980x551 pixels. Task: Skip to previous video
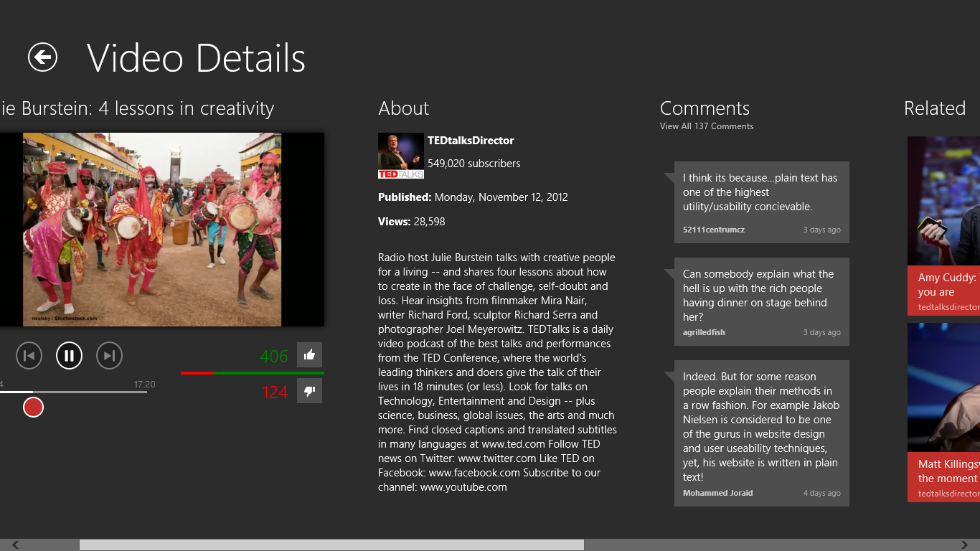click(x=29, y=355)
